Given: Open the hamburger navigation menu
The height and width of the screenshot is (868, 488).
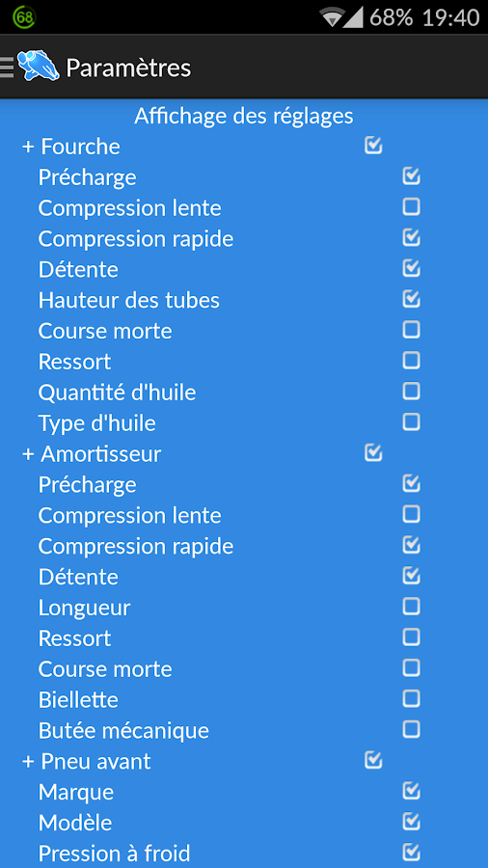Looking at the screenshot, I should (7, 67).
